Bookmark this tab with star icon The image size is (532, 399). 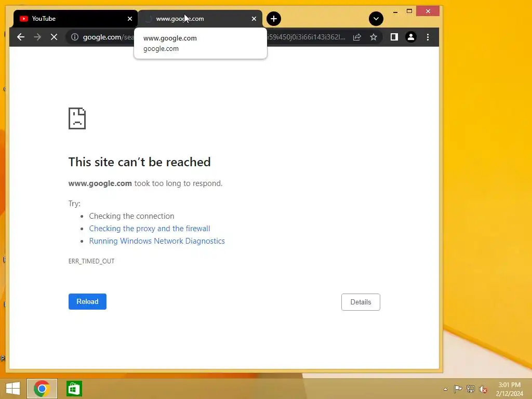click(374, 37)
